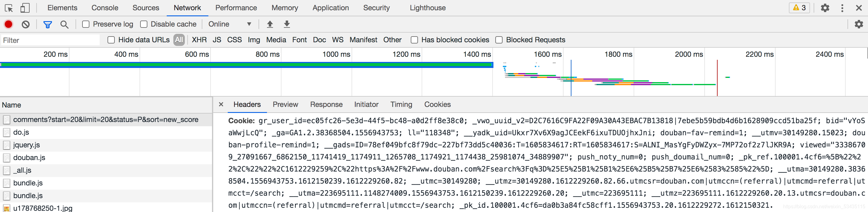Import HAR file with upload arrow icon

tap(270, 24)
